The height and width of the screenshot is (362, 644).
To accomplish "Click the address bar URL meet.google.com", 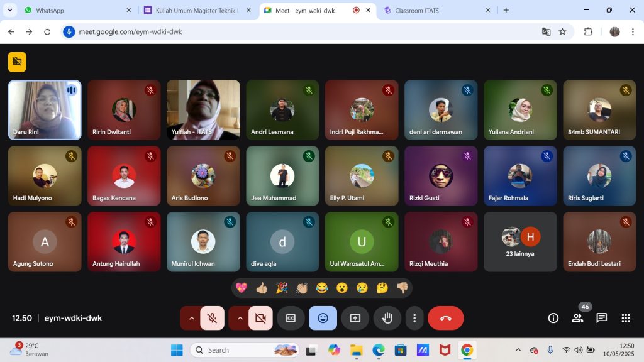I will (130, 31).
